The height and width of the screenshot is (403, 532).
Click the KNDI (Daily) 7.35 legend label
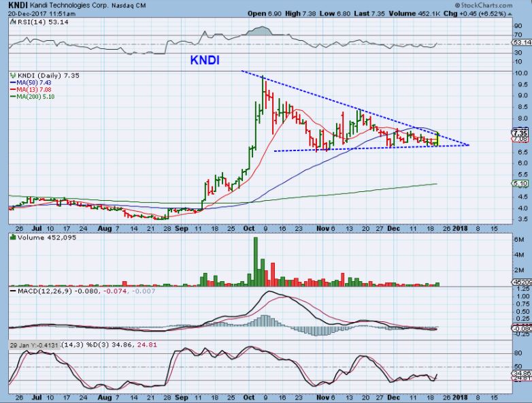click(x=48, y=76)
